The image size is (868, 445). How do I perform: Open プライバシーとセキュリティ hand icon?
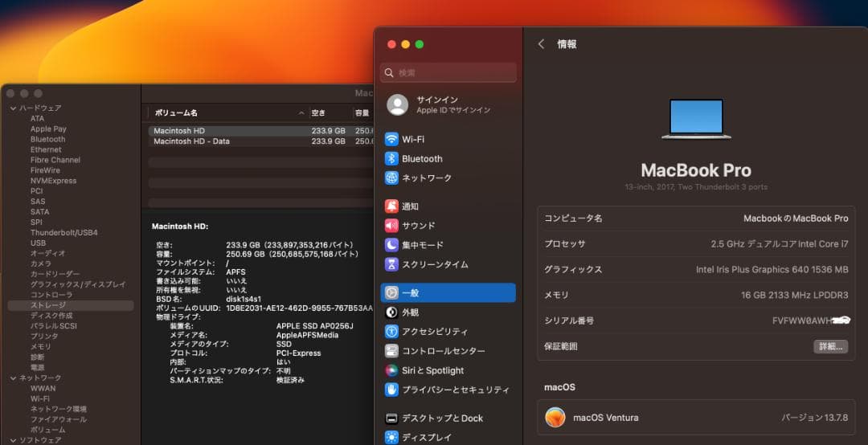391,390
